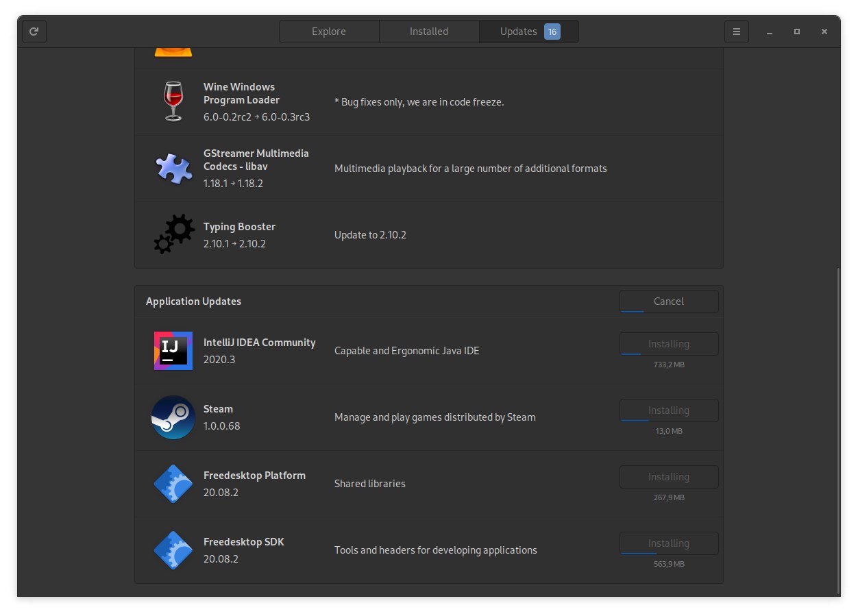Cancel the application updates

click(669, 301)
